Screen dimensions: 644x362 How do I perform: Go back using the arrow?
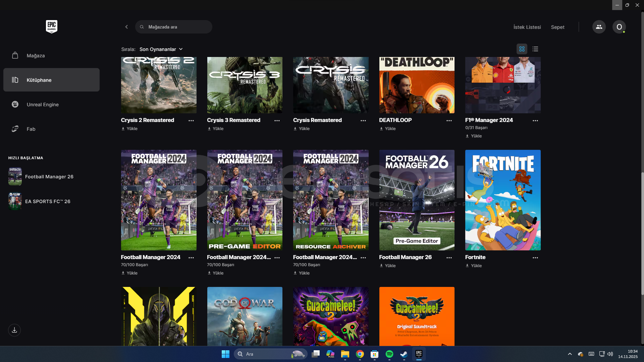[x=126, y=27]
